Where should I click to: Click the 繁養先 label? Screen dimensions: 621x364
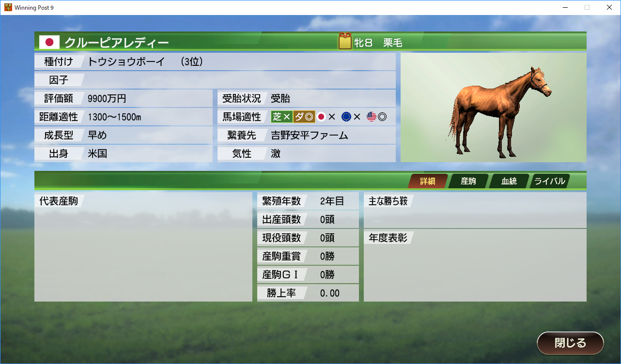(242, 135)
